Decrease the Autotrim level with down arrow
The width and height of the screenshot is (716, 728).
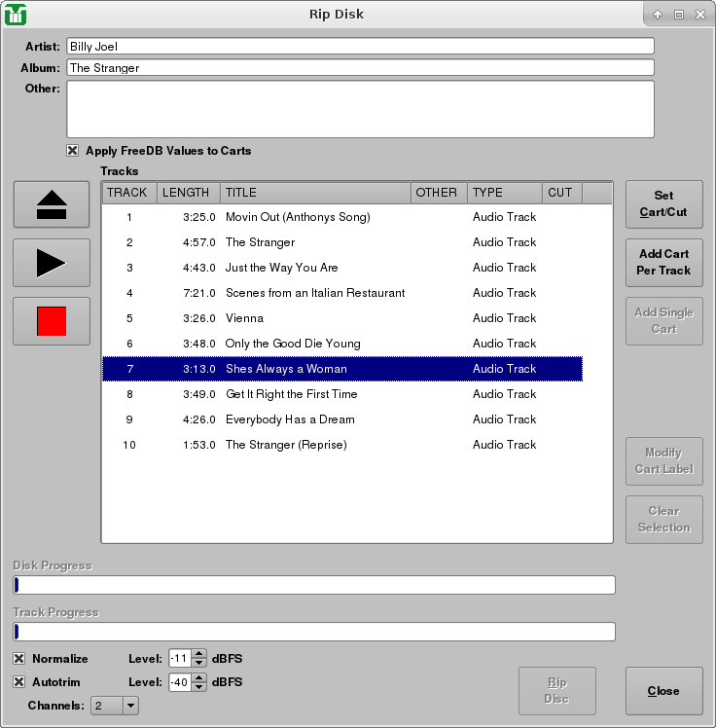click(199, 687)
